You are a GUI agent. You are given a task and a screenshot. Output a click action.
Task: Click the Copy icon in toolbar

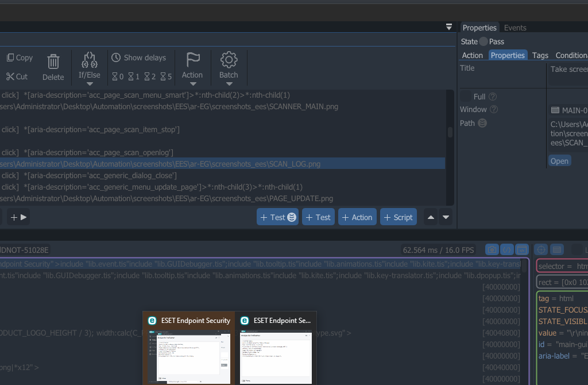pyautogui.click(x=10, y=57)
